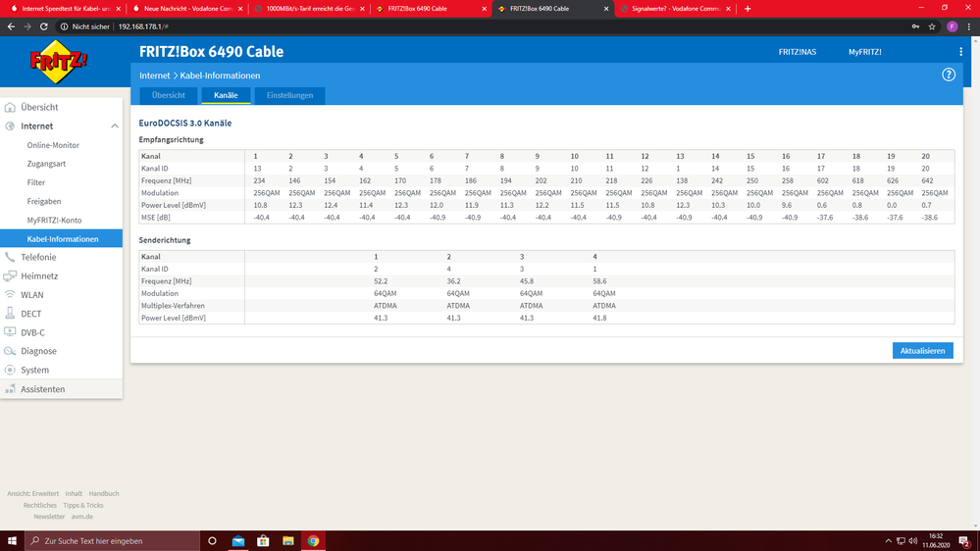Open Mail app on taskbar

tap(238, 540)
